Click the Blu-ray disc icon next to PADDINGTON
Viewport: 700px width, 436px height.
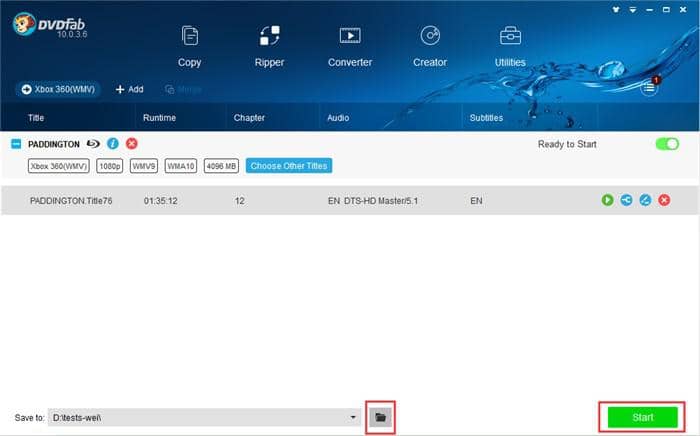click(93, 144)
